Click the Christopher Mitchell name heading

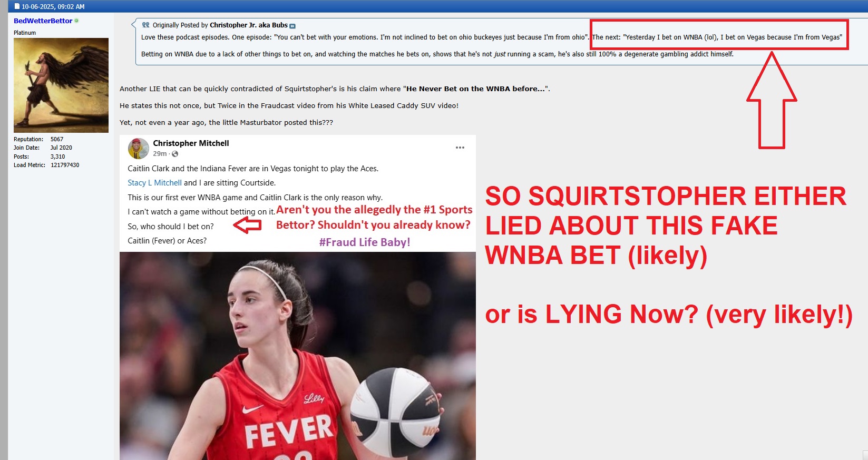click(191, 143)
